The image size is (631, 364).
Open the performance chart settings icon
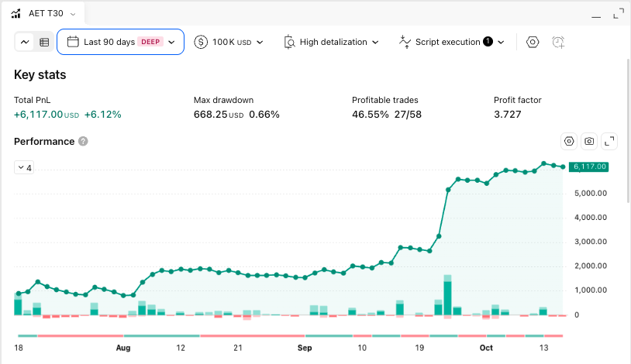[x=569, y=141]
